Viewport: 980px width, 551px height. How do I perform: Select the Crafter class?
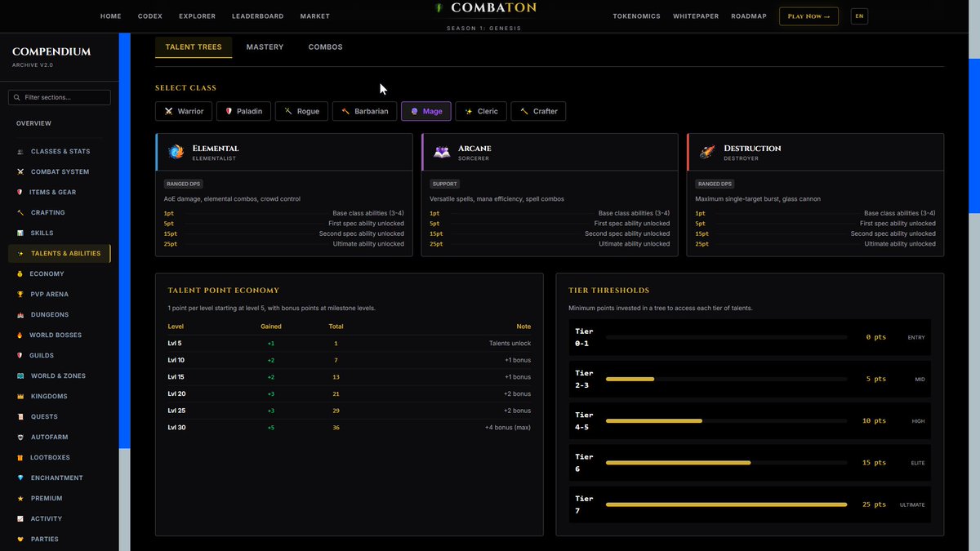coord(538,111)
